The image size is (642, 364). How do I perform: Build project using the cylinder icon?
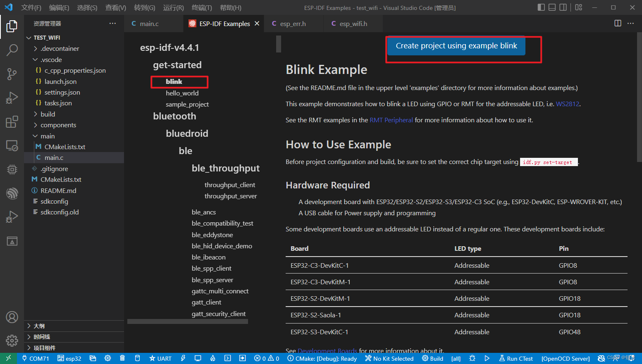(138, 359)
